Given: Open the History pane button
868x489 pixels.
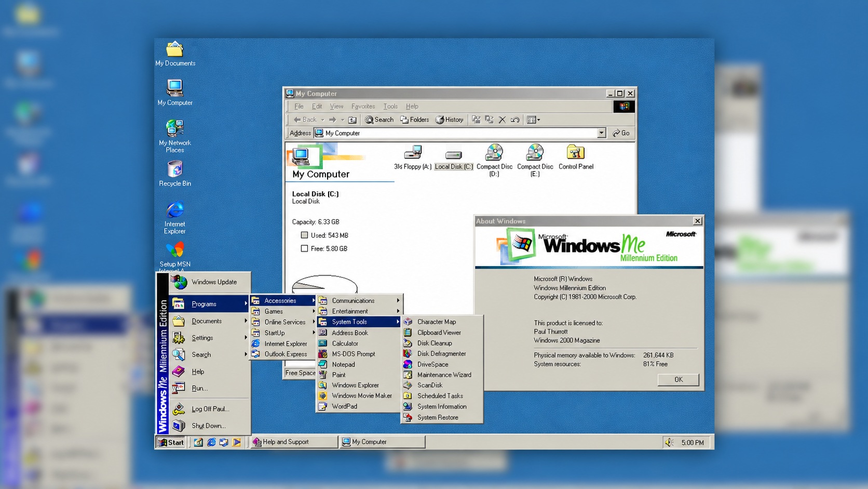Looking at the screenshot, I should pyautogui.click(x=450, y=120).
